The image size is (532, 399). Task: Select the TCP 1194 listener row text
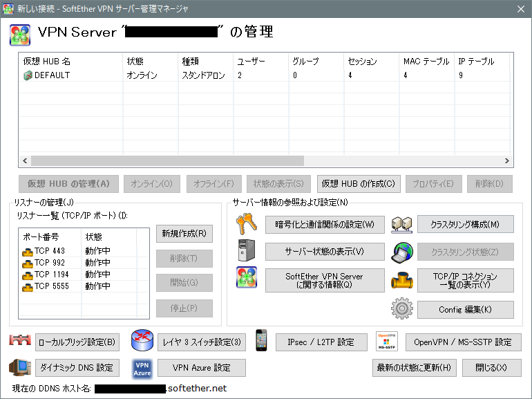(52, 275)
